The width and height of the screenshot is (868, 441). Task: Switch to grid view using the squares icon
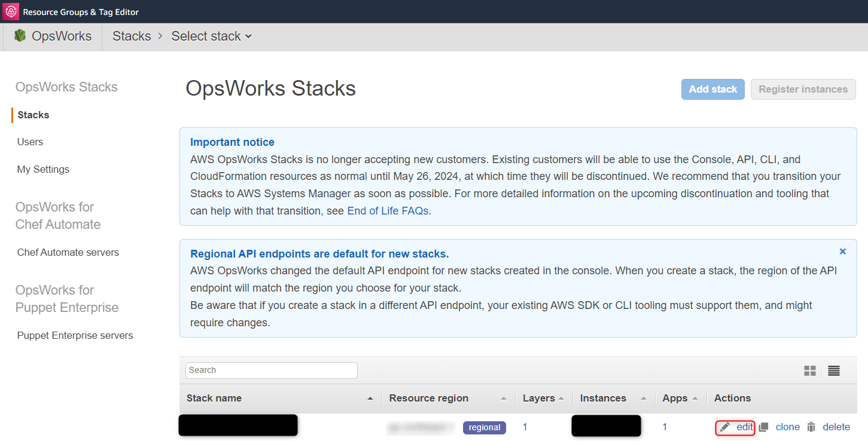809,370
